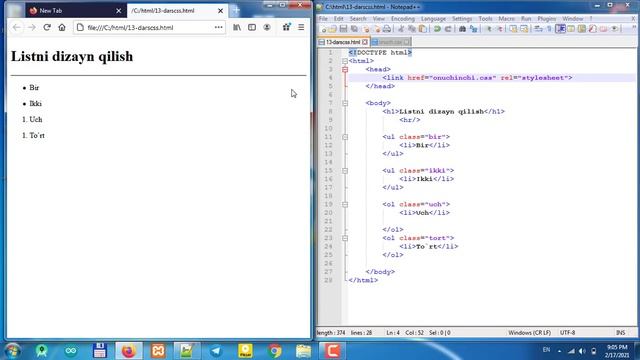Close the 13-darscss.html Notepad++ tab

tap(365, 42)
